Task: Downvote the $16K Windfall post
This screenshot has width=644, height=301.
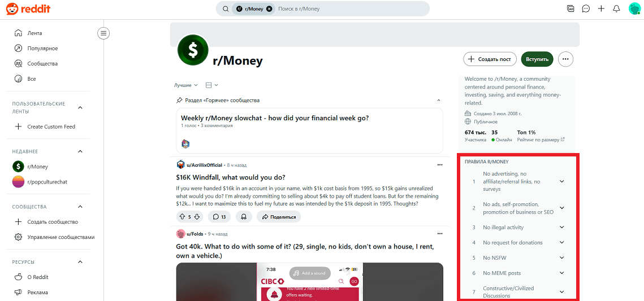Action: coord(197,216)
